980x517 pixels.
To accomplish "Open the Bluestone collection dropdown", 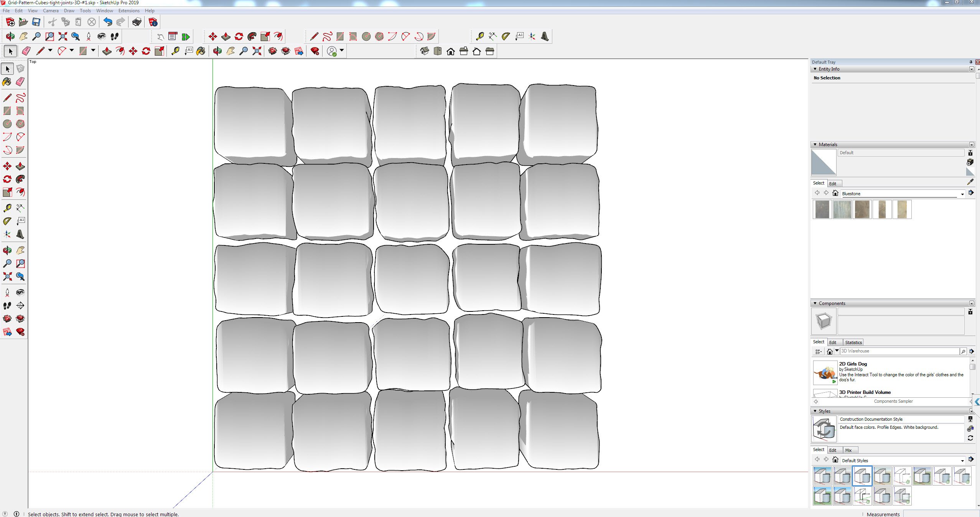I will (x=962, y=194).
